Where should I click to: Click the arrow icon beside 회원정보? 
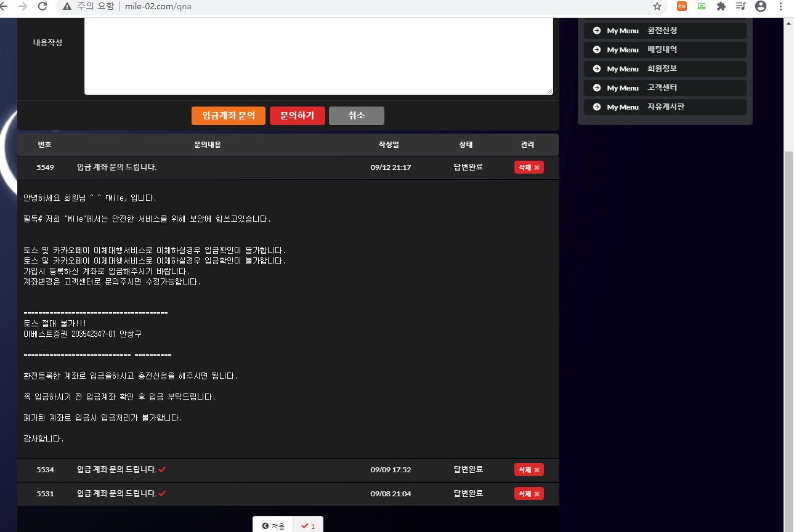pyautogui.click(x=596, y=68)
